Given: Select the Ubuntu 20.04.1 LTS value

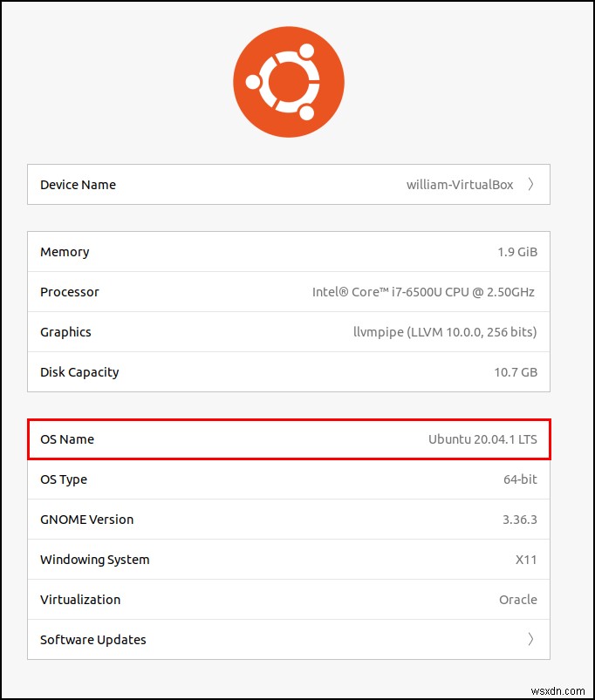Looking at the screenshot, I should coord(482,439).
